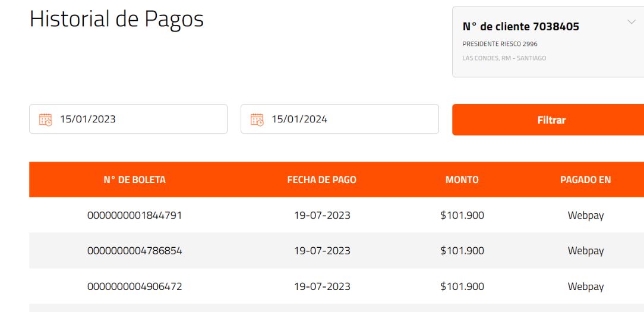Click the end date calendar icon
Viewport: 644px width, 312px height.
pyautogui.click(x=257, y=119)
